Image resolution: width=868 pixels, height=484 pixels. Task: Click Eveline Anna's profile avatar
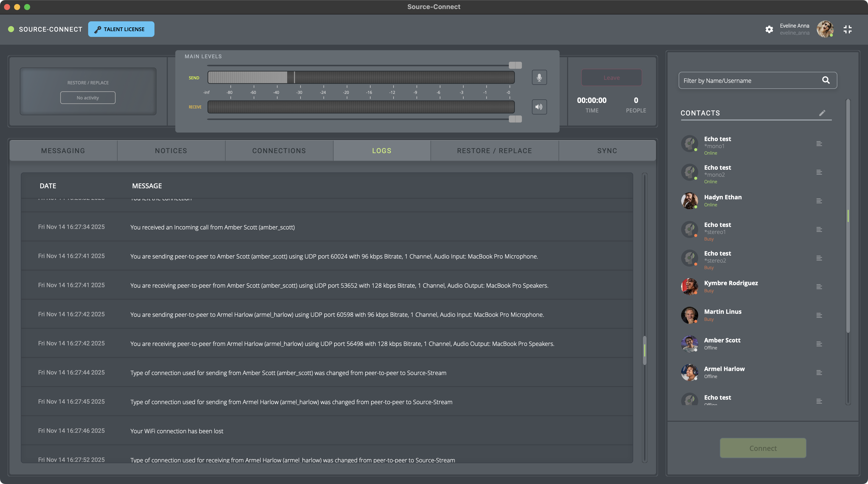[825, 29]
